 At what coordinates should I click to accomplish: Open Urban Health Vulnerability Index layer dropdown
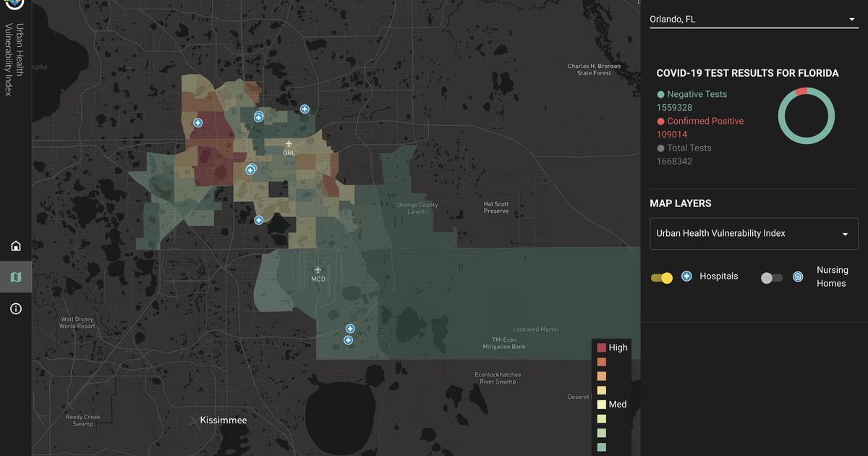tap(754, 234)
